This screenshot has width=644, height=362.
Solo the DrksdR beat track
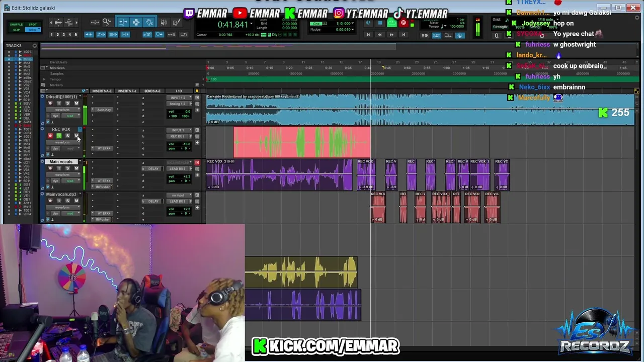click(x=67, y=103)
